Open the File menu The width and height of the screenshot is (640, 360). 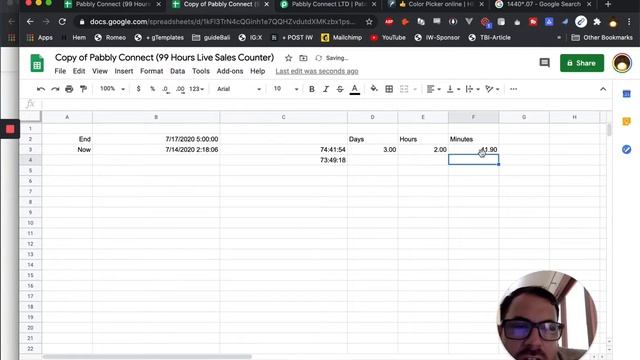coord(60,71)
